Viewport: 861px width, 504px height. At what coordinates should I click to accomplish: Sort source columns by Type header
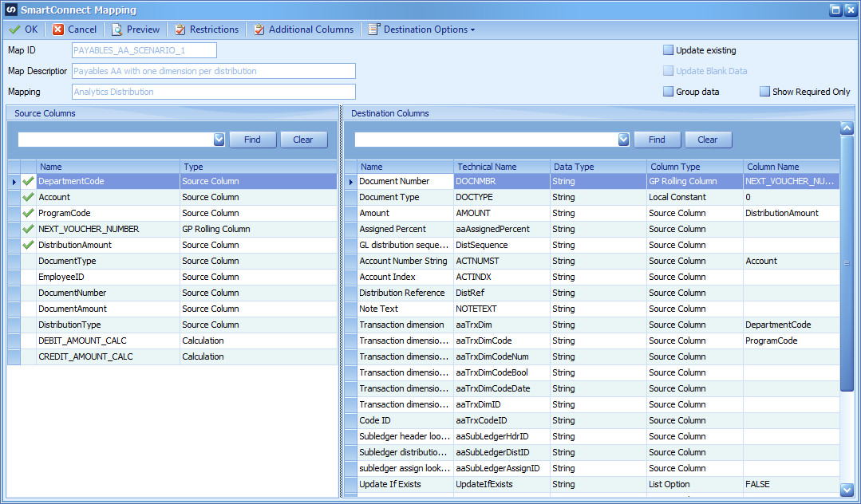coord(259,167)
